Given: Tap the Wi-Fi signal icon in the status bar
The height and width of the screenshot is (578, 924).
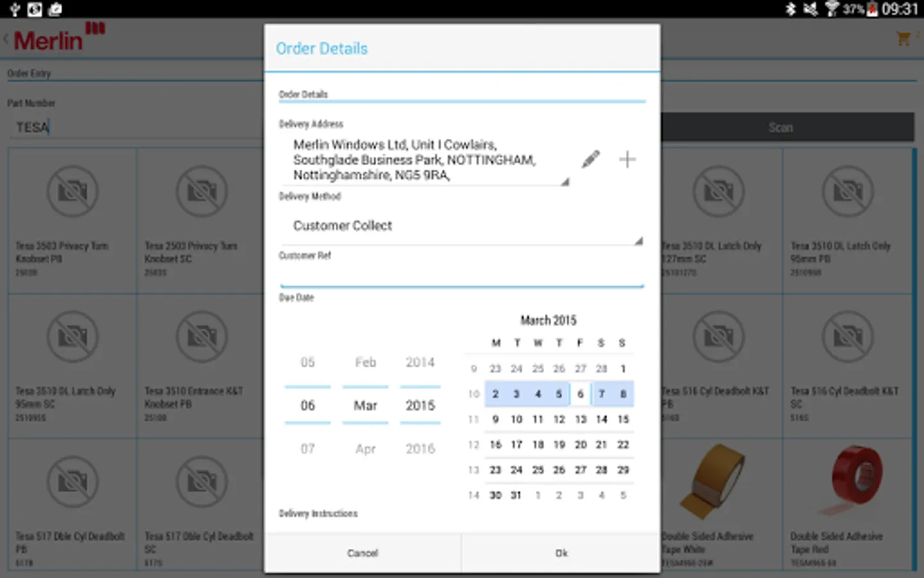Looking at the screenshot, I should tap(831, 9).
